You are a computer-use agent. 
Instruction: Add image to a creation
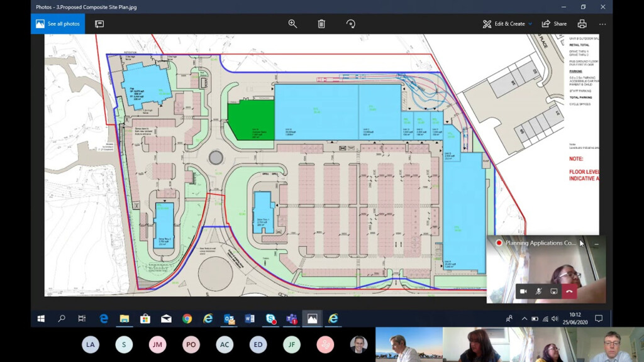[x=99, y=24]
